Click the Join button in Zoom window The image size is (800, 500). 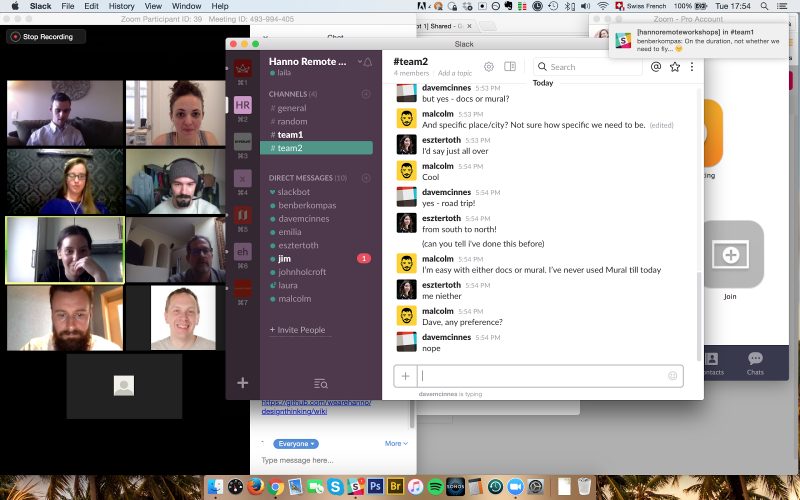click(730, 255)
